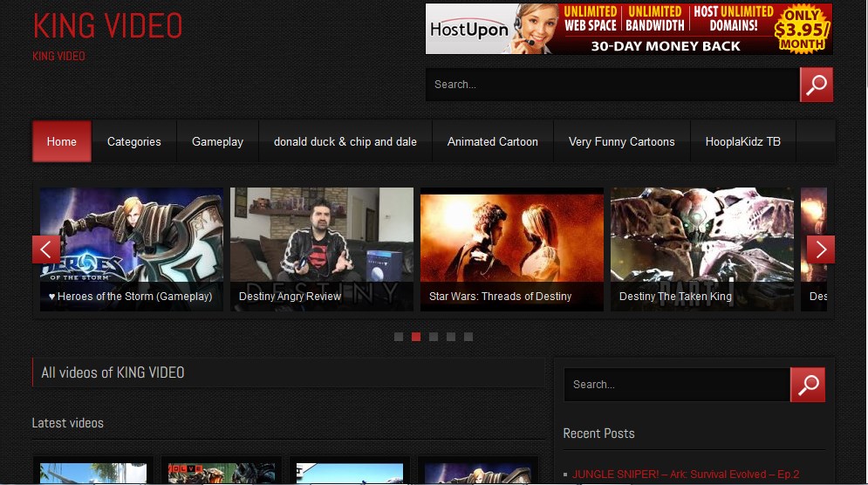The height and width of the screenshot is (485, 868).
Task: Open the Home menu tab
Action: click(x=62, y=141)
